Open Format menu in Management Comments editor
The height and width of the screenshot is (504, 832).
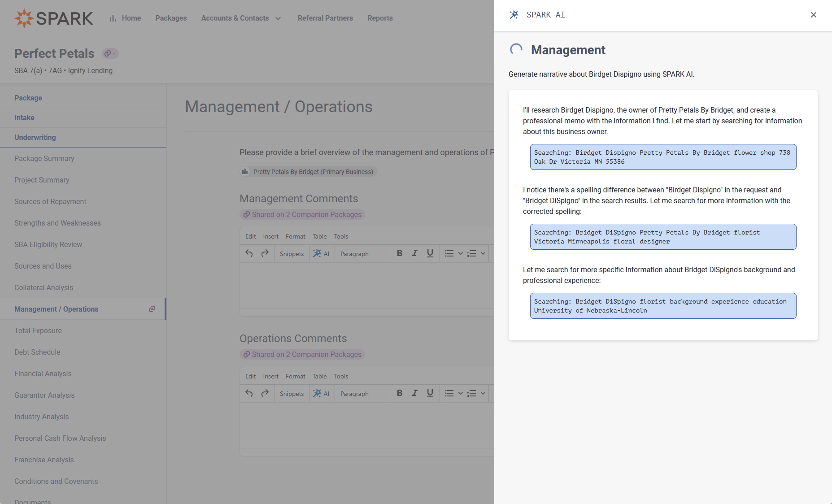point(295,236)
